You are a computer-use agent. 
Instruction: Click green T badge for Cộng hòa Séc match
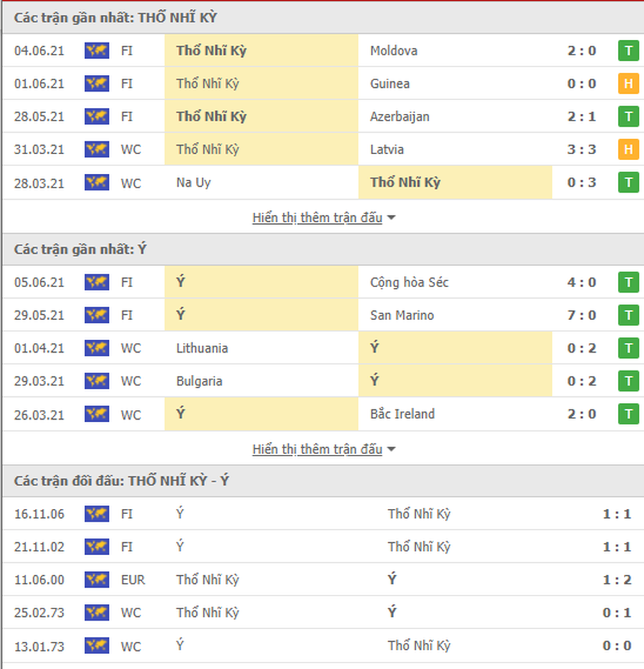click(628, 282)
